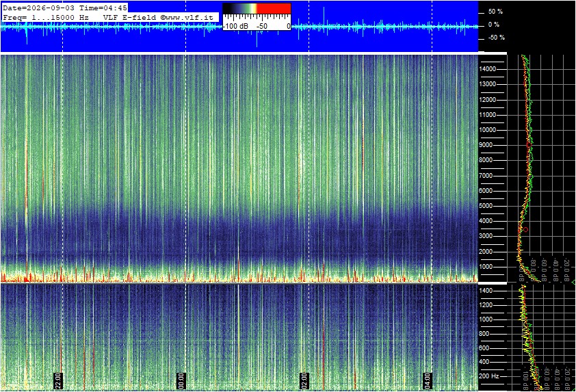Viewport: 576px width, 392px height.
Task: Click the 0 % amplitude label
Action: pyautogui.click(x=494, y=25)
